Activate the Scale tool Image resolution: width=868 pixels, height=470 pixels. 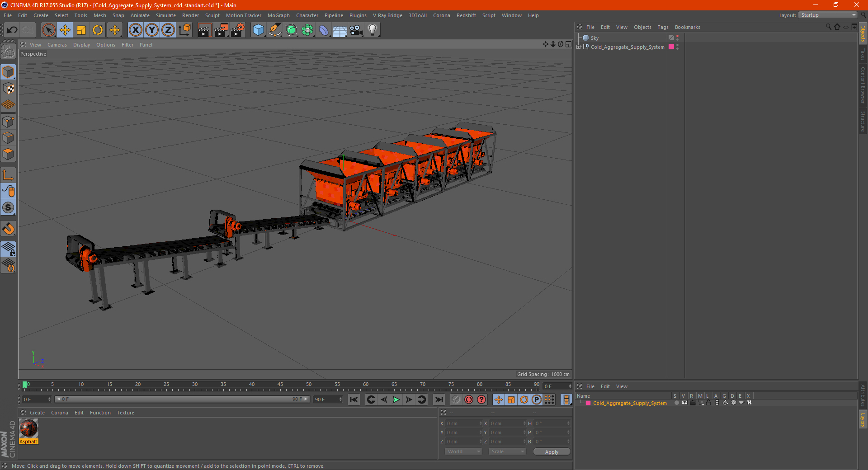pos(81,30)
